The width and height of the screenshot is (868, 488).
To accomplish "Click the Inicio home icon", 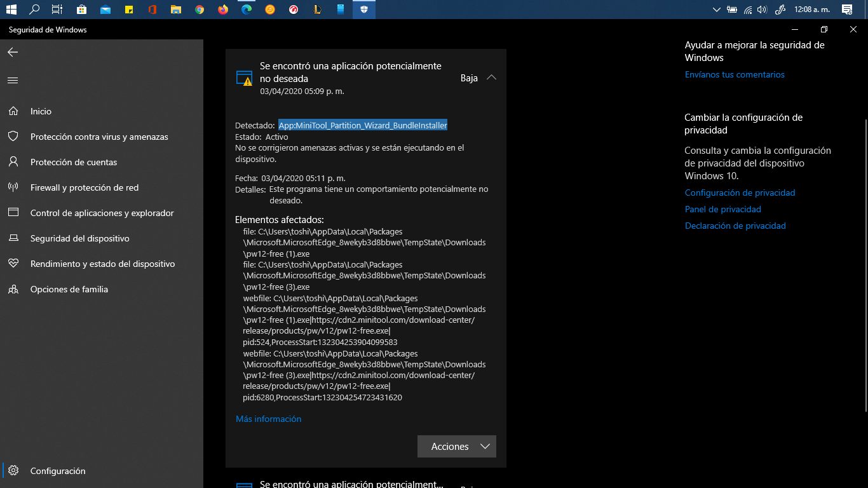I will (13, 111).
